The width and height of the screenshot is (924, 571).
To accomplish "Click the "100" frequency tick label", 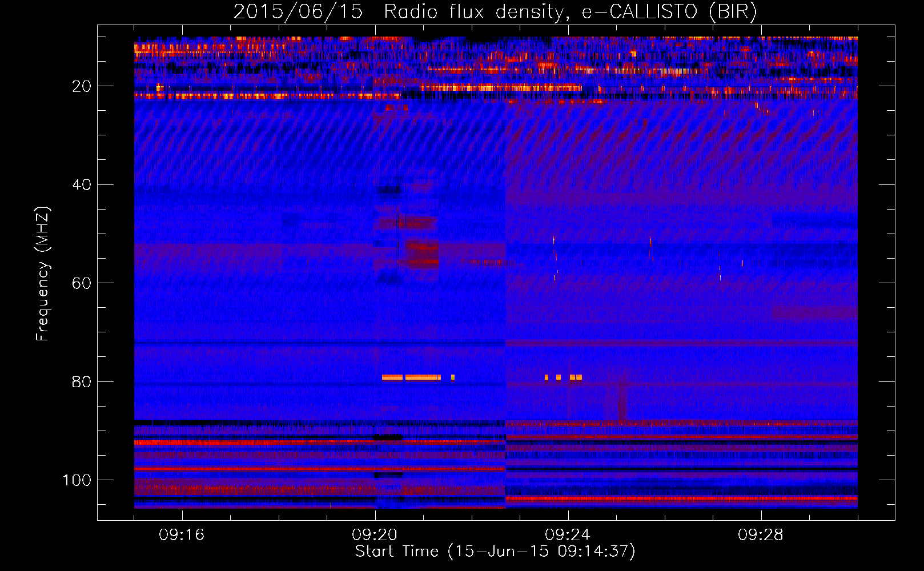I will tap(77, 480).
